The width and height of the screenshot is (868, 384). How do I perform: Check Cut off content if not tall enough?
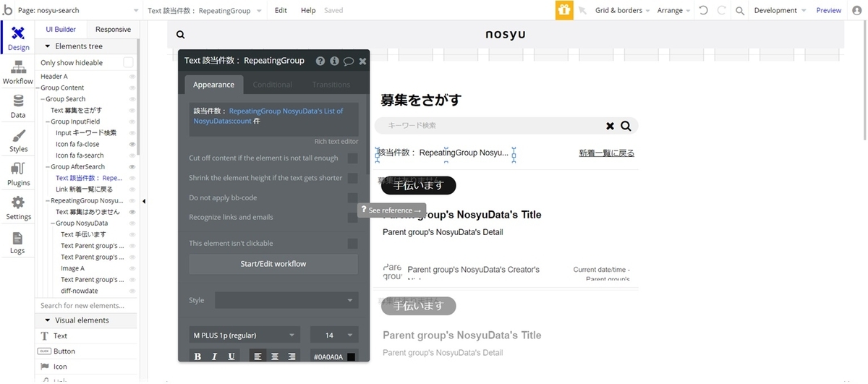click(x=352, y=158)
